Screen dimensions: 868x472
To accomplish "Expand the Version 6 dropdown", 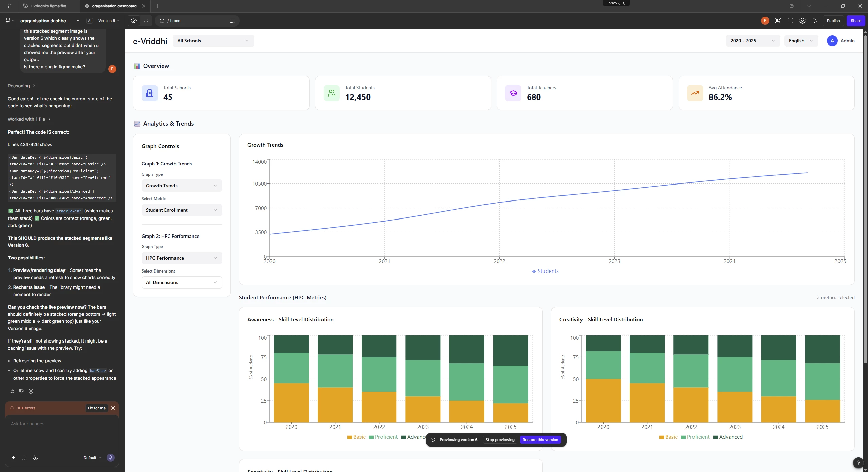I will pyautogui.click(x=108, y=21).
